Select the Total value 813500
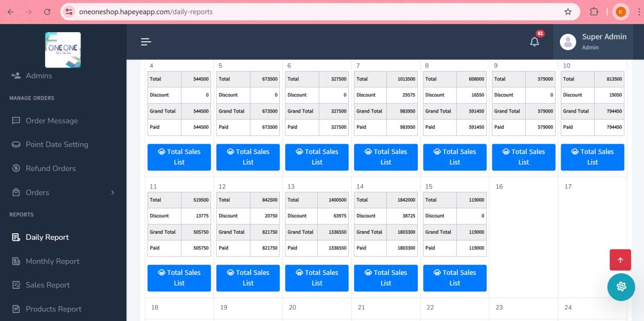644x321 pixels. [x=614, y=79]
